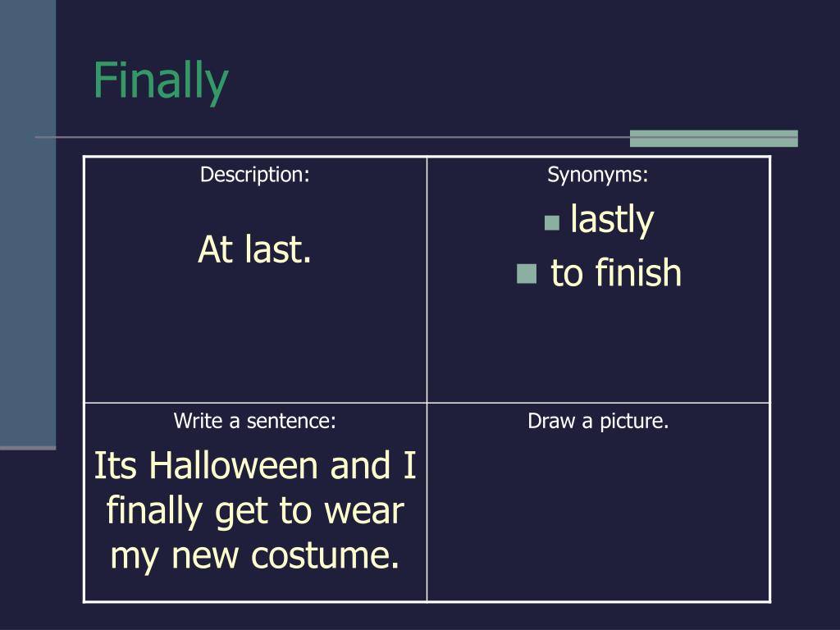Click the 'At last.' description text
Image resolution: width=840 pixels, height=630 pixels.
click(x=255, y=249)
